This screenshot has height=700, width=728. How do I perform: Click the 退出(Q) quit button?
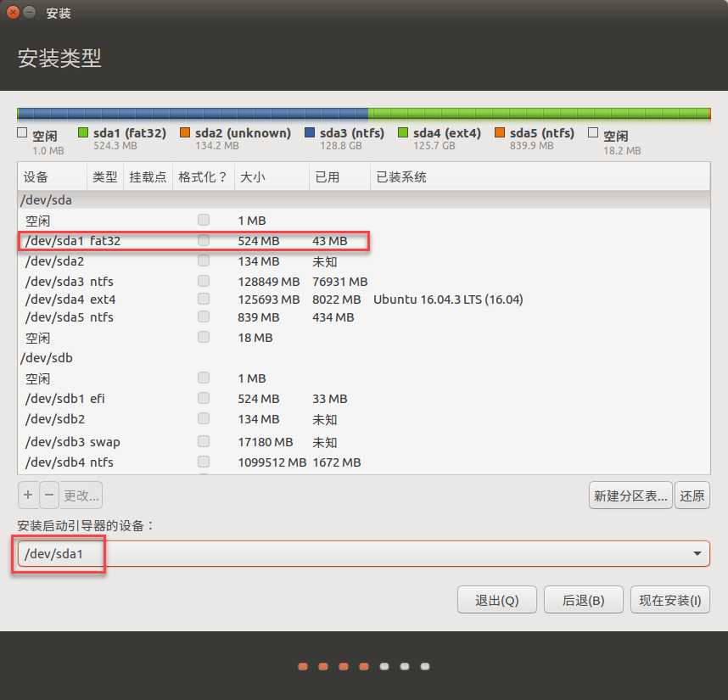point(496,599)
